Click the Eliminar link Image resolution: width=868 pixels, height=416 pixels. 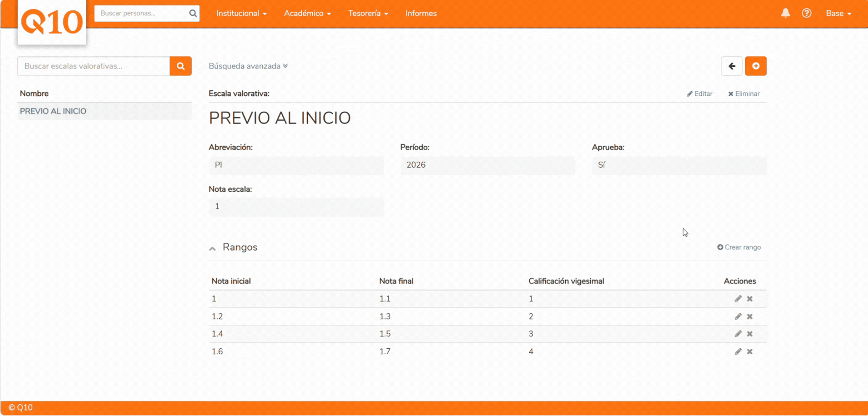point(744,94)
